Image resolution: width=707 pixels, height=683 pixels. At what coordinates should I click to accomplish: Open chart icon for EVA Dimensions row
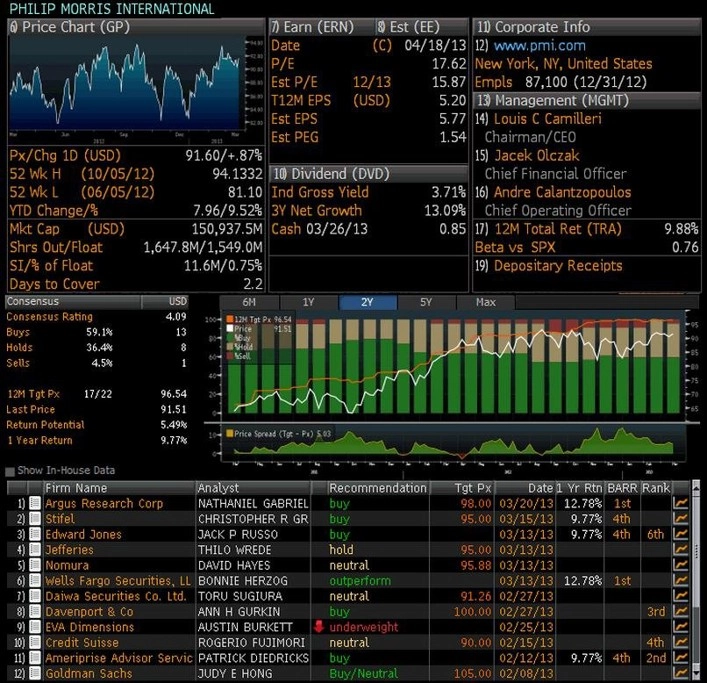[680, 627]
